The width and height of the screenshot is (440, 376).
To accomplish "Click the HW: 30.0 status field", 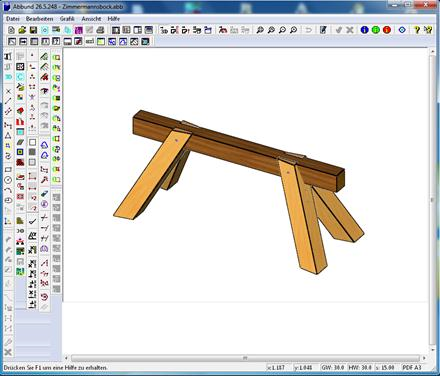I will [x=360, y=367].
